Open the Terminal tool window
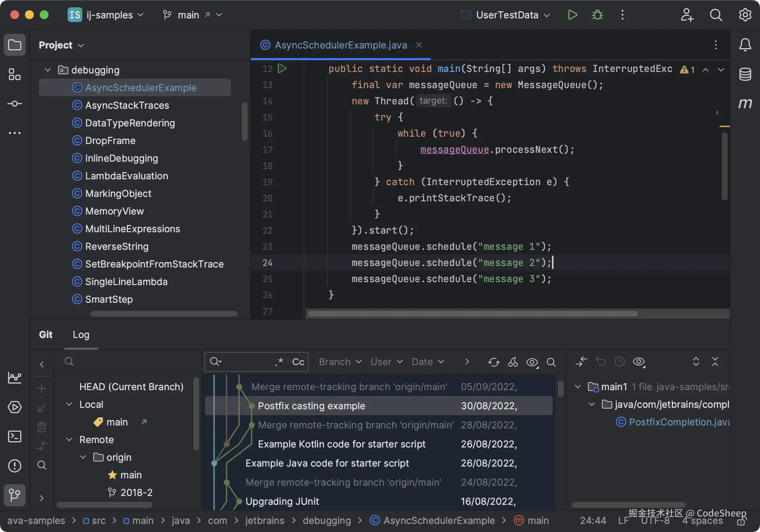This screenshot has height=532, width=760. pyautogui.click(x=15, y=436)
